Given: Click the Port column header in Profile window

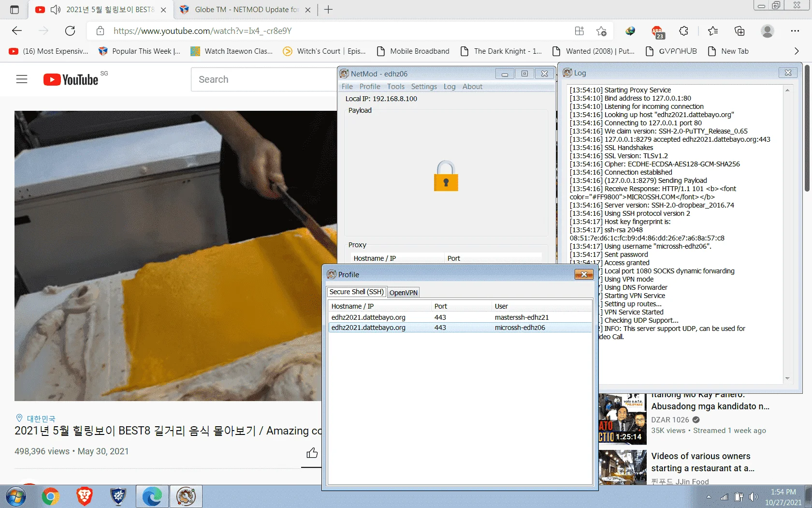Looking at the screenshot, I should point(462,306).
